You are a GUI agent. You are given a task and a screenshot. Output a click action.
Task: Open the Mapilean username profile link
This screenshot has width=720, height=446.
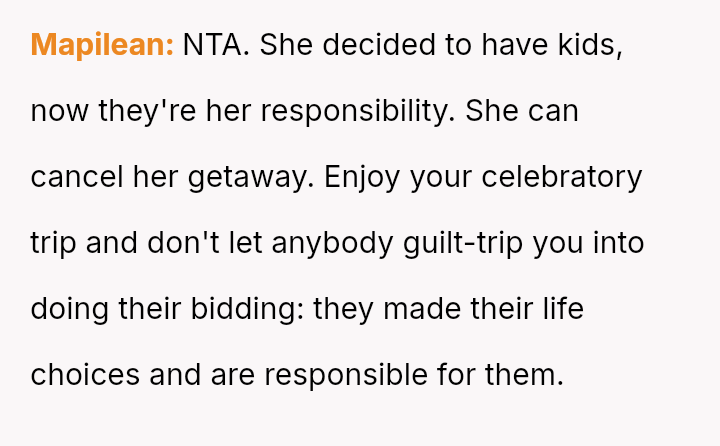(x=103, y=45)
